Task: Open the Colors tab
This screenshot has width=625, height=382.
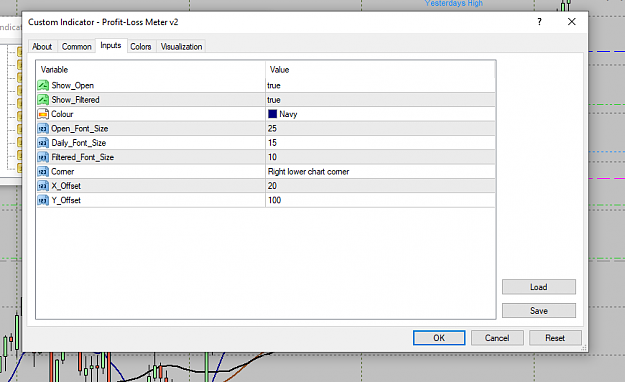Action: tap(141, 47)
